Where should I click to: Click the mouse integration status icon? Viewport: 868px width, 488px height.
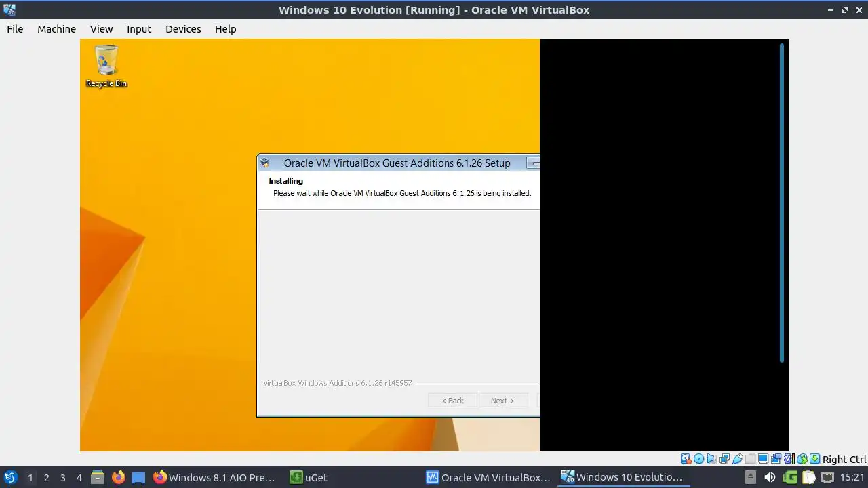tap(802, 459)
